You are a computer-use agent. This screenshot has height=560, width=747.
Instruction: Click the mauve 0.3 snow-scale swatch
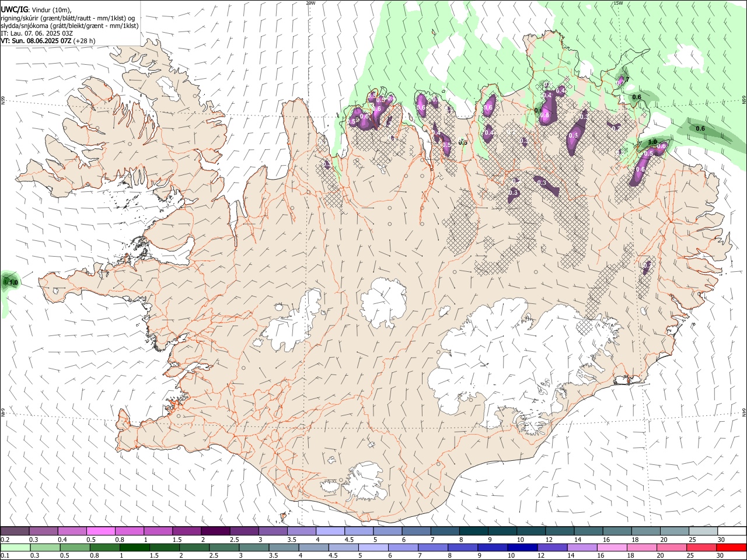[x=43, y=531]
